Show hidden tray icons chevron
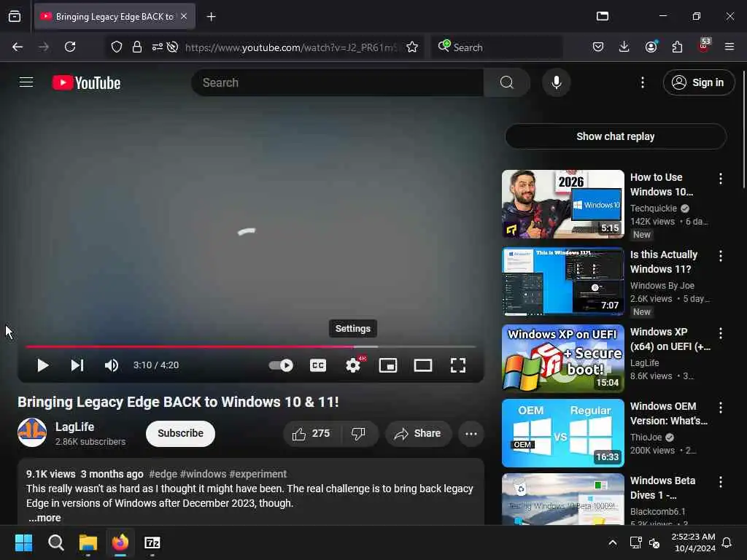The image size is (747, 560). point(613,542)
